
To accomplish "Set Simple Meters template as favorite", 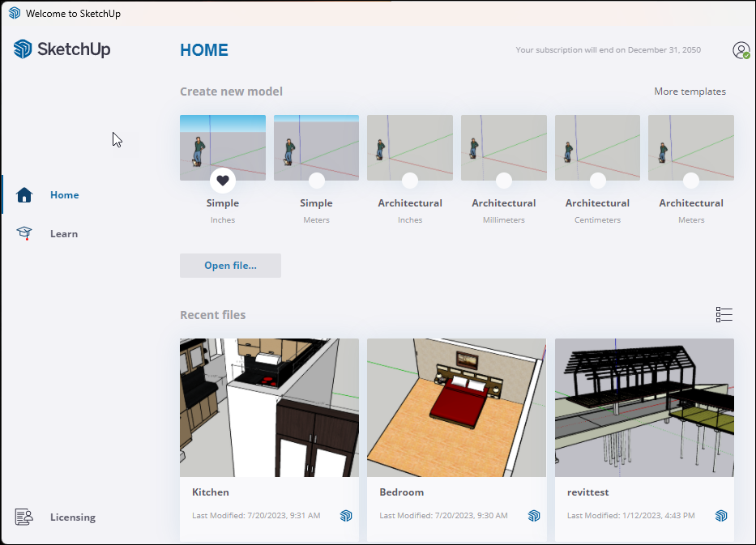I will [316, 181].
